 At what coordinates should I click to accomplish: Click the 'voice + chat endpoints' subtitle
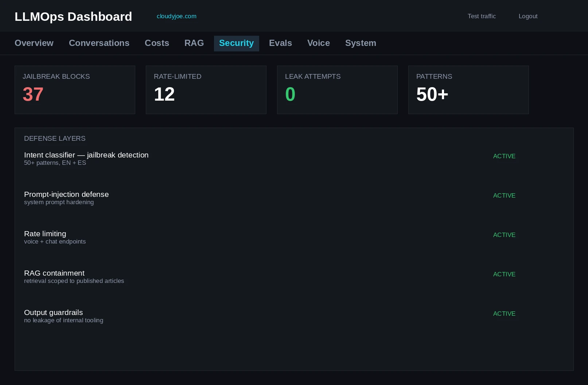[55, 241]
